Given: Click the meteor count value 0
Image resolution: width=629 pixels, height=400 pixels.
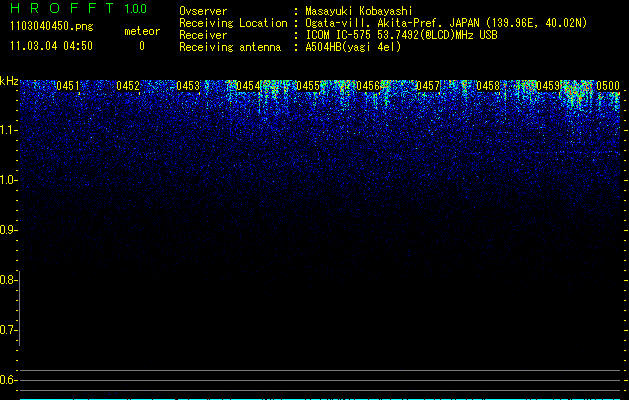Looking at the screenshot, I should pyautogui.click(x=142, y=46).
